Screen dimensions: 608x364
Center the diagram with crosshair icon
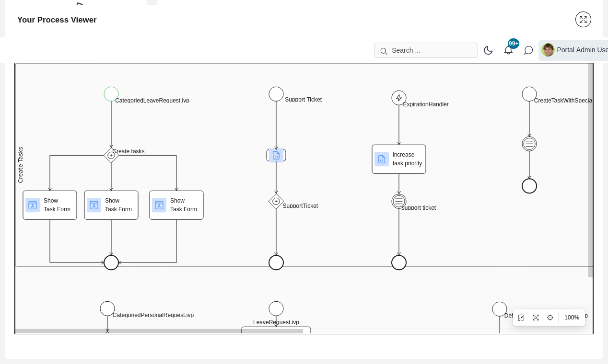[550, 318]
